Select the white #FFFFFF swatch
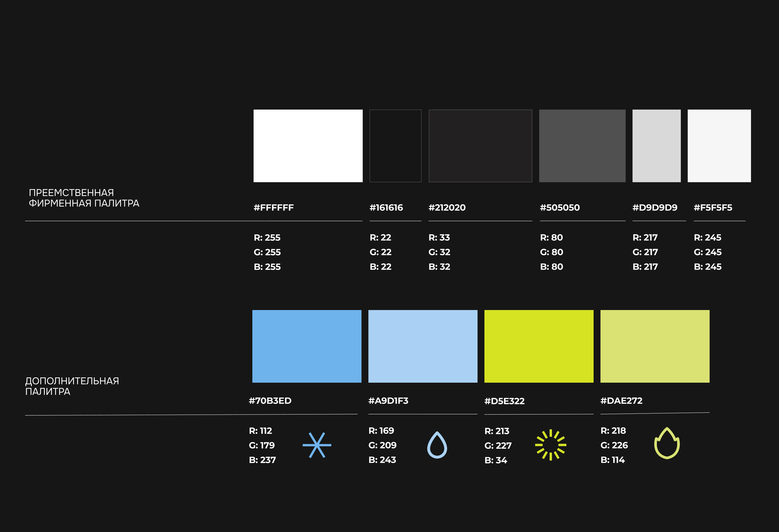Image resolution: width=779 pixels, height=532 pixels. coord(308,146)
